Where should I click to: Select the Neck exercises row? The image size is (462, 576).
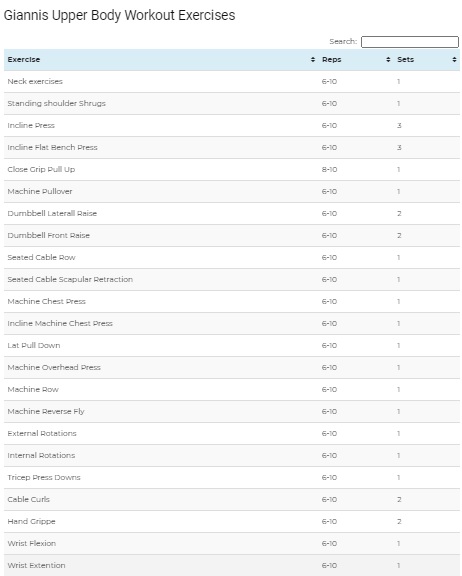[232, 82]
